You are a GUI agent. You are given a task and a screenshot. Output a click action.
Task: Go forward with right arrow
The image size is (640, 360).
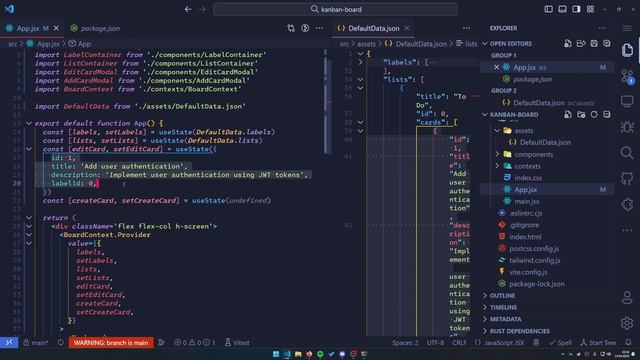(203, 9)
